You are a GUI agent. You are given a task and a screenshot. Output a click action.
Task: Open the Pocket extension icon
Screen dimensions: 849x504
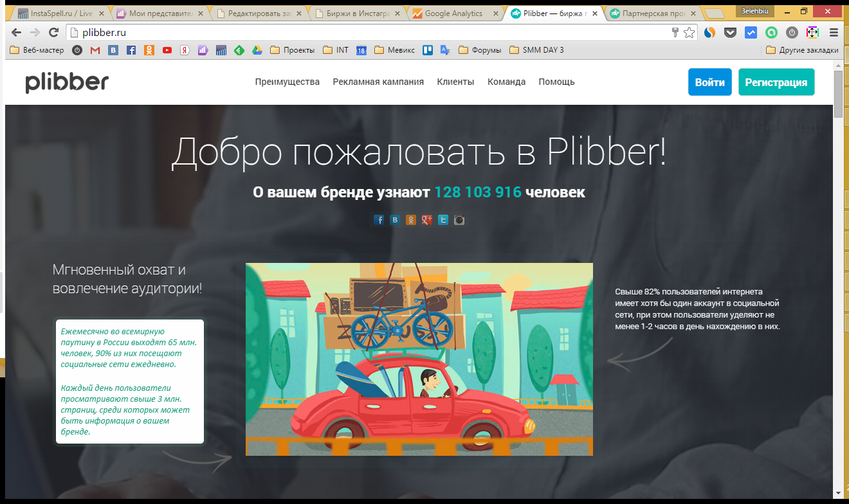[730, 32]
